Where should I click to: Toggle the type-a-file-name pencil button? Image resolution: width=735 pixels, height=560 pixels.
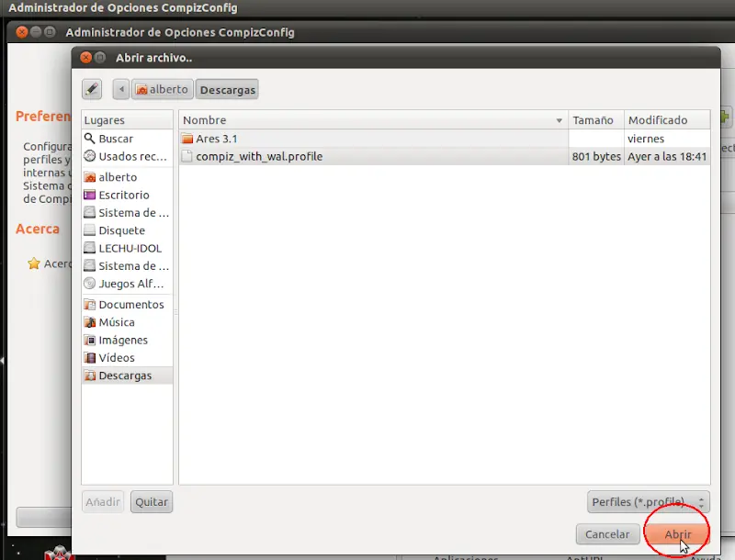(92, 89)
